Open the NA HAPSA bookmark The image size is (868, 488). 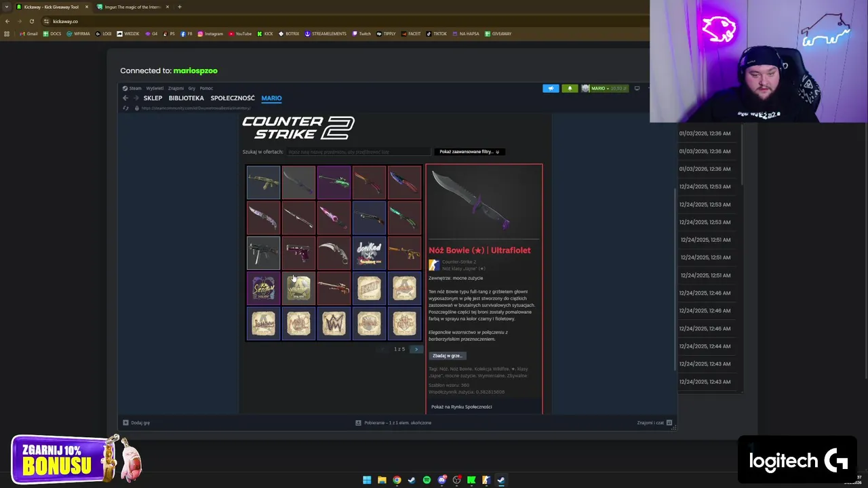pyautogui.click(x=465, y=34)
